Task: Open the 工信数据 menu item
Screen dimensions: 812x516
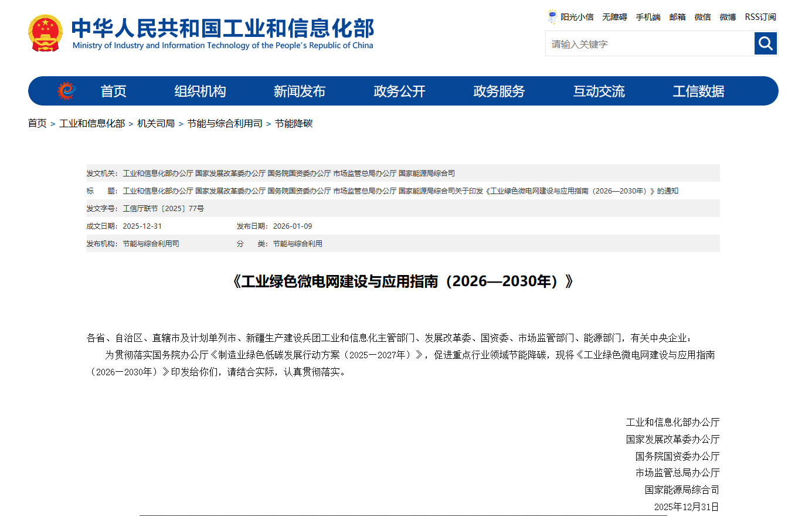Action: (x=698, y=91)
